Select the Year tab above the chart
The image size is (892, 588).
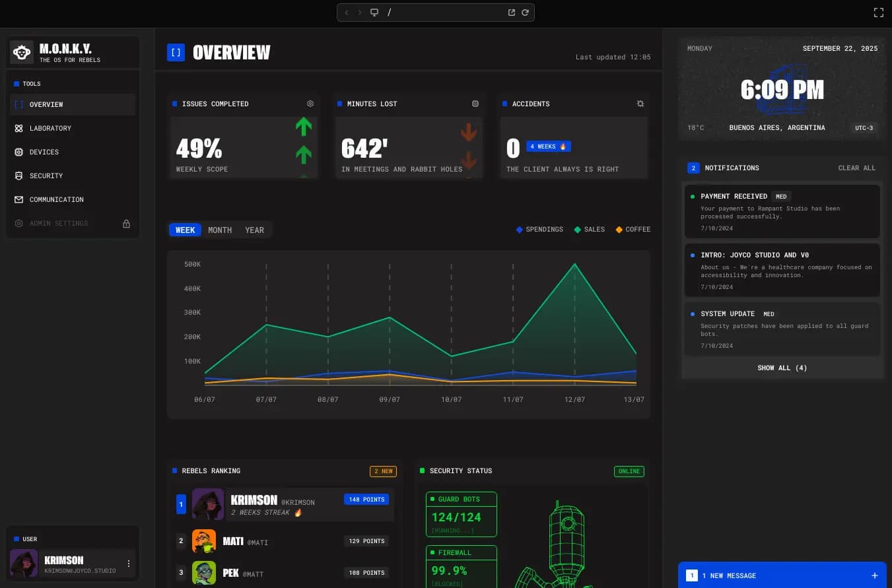(254, 230)
